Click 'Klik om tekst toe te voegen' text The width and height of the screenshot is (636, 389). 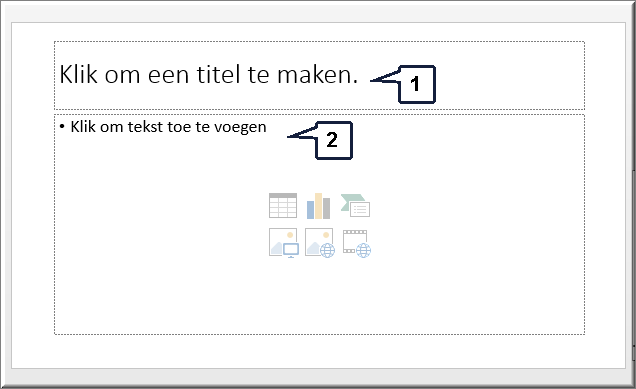point(168,127)
